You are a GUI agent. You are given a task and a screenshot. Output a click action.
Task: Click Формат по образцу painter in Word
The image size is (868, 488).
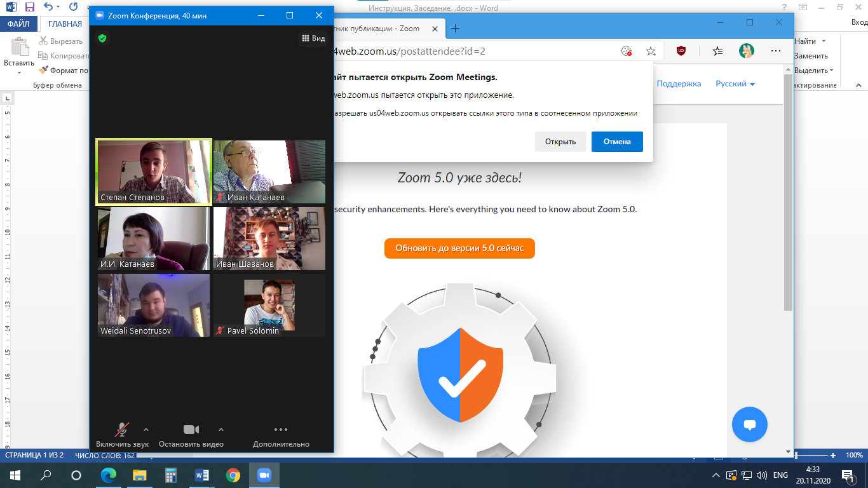point(64,71)
